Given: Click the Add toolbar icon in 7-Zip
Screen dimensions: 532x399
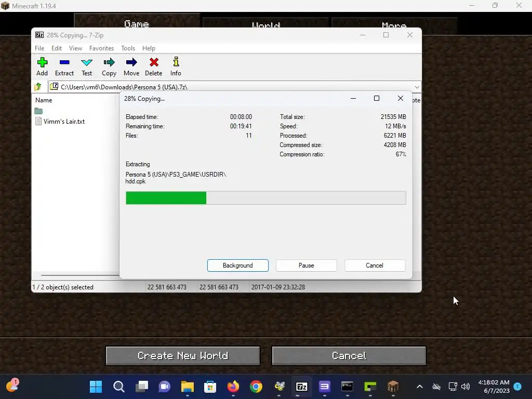Looking at the screenshot, I should pyautogui.click(x=42, y=66).
